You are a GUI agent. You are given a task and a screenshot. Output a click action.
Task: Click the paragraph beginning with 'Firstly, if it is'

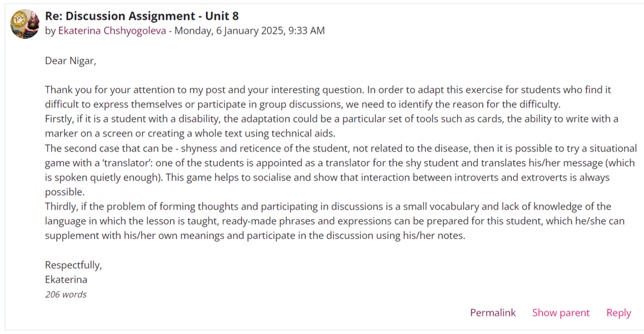(x=215, y=118)
